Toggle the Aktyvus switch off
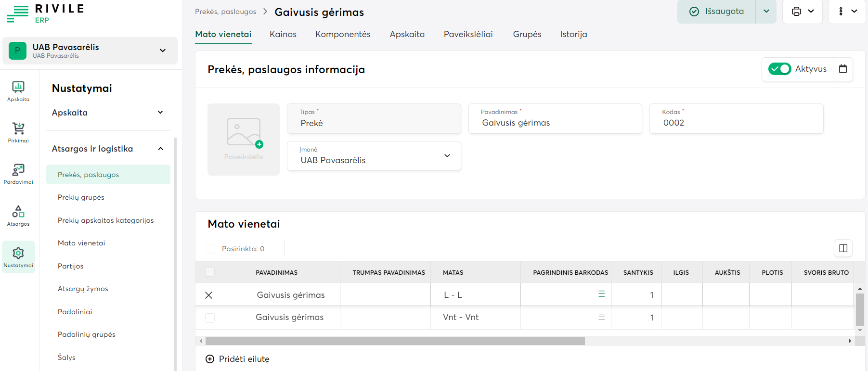 coord(779,69)
